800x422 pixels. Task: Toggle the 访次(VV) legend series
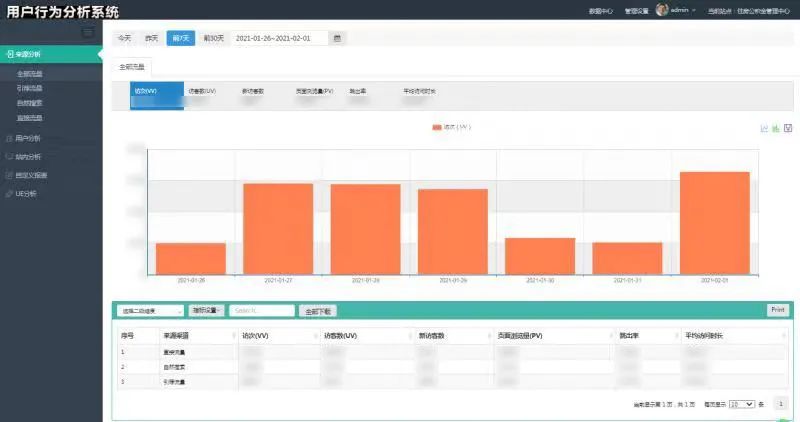[x=451, y=127]
